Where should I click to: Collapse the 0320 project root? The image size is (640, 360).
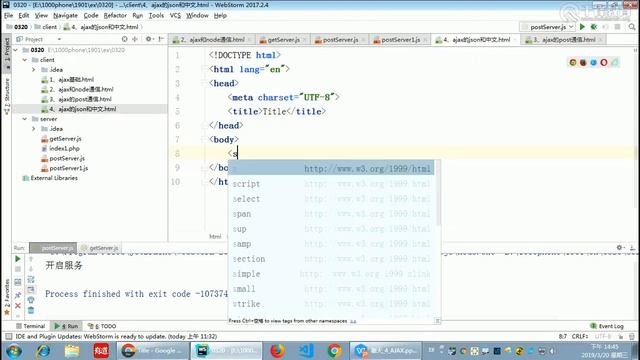(x=16, y=50)
